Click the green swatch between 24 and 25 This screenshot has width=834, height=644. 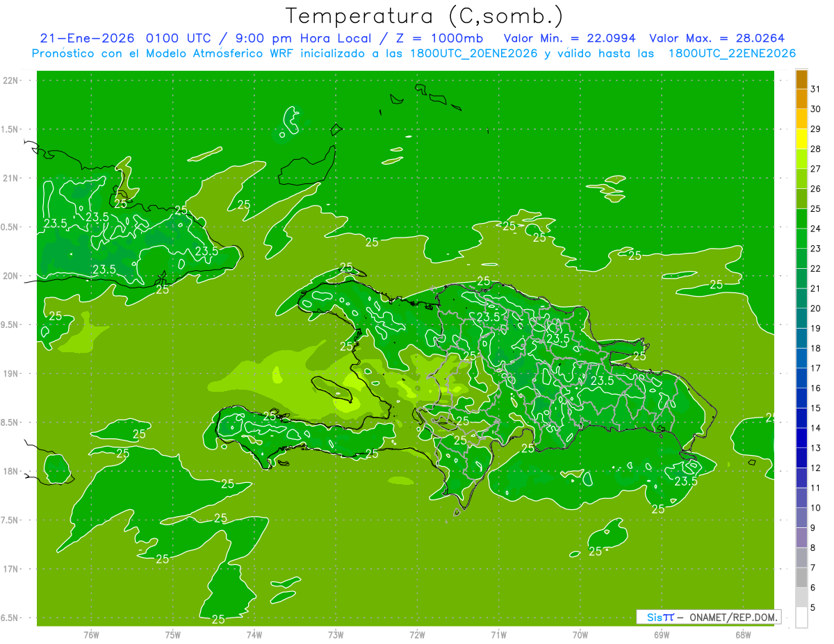(x=801, y=218)
